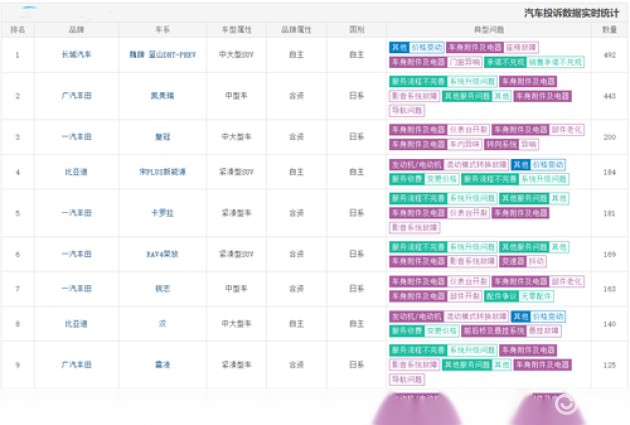Click the 排名 column header
The width and height of the screenshot is (630, 425).
[18, 30]
